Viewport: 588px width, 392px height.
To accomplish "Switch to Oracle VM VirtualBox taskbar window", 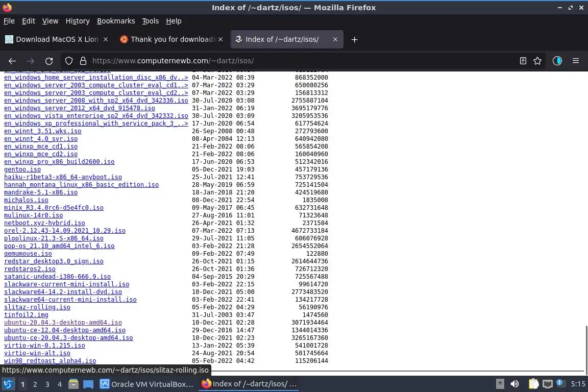I will coord(147,384).
